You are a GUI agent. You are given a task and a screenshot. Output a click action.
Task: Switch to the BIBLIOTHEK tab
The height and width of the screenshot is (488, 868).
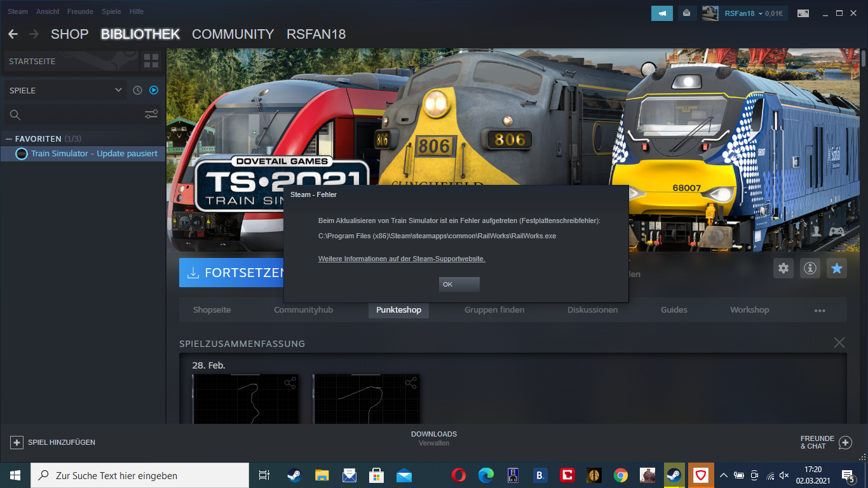(x=140, y=34)
